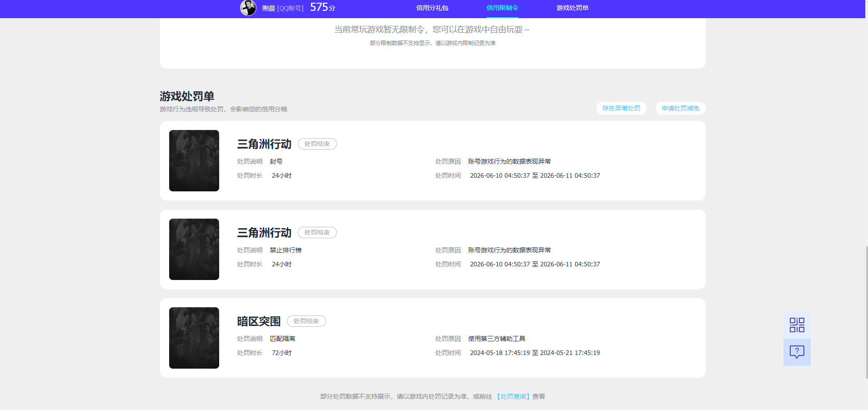
Task: Click the 575分 credit score
Action: 323,7
